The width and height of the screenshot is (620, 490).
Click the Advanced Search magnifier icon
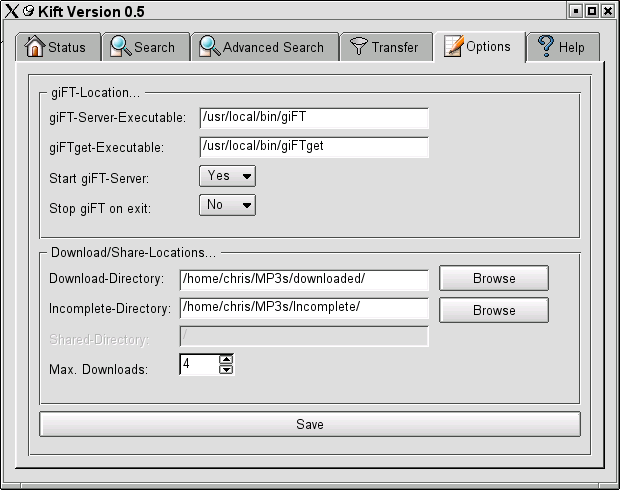[209, 47]
